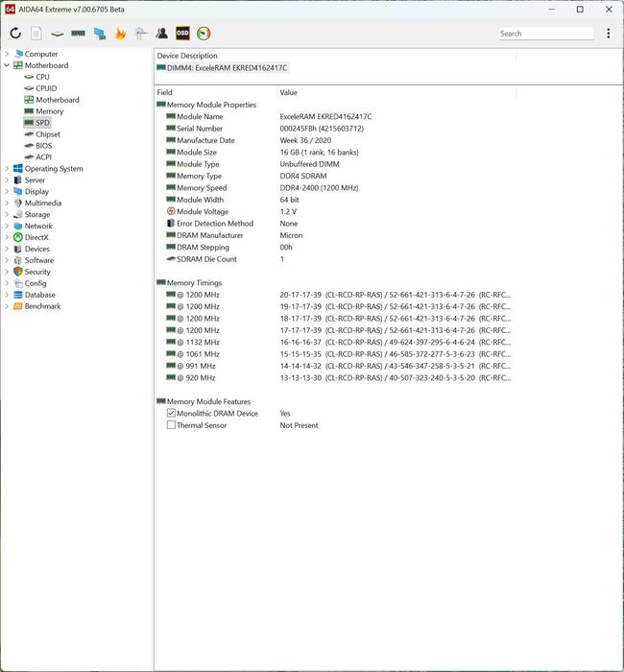Viewport: 624px width, 672px height.
Task: Select the 991 MHz timing row
Action: click(334, 366)
